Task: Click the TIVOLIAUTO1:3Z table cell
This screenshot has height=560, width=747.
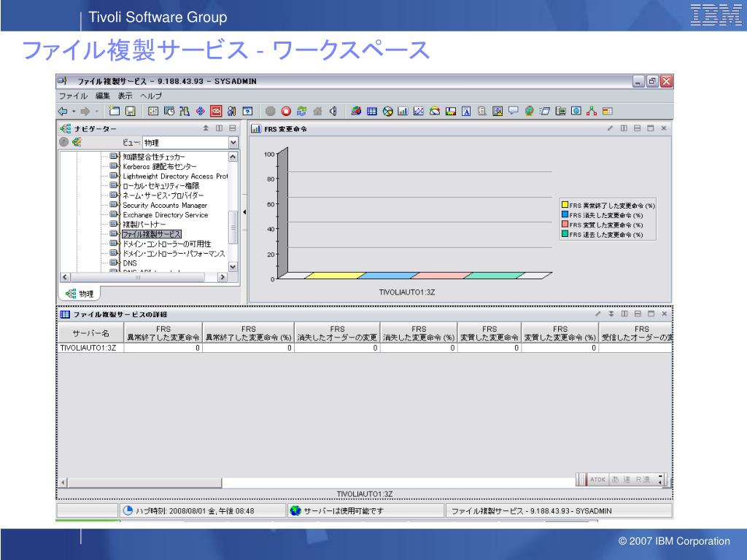Action: point(90,348)
